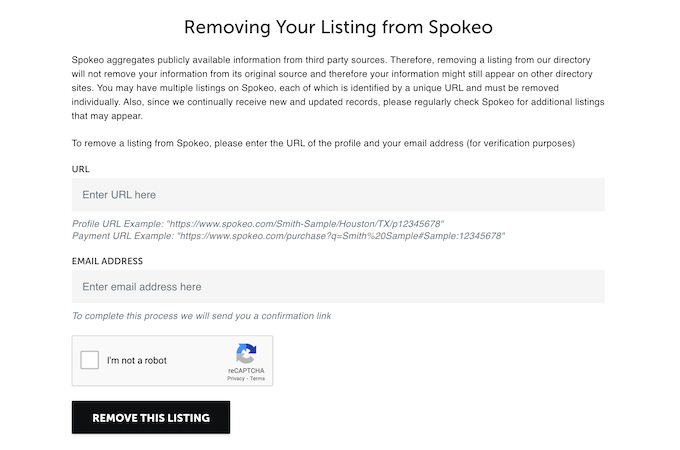The image size is (680, 450).
Task: Open the reCAPTCHA Privacy link
Action: pos(236,378)
